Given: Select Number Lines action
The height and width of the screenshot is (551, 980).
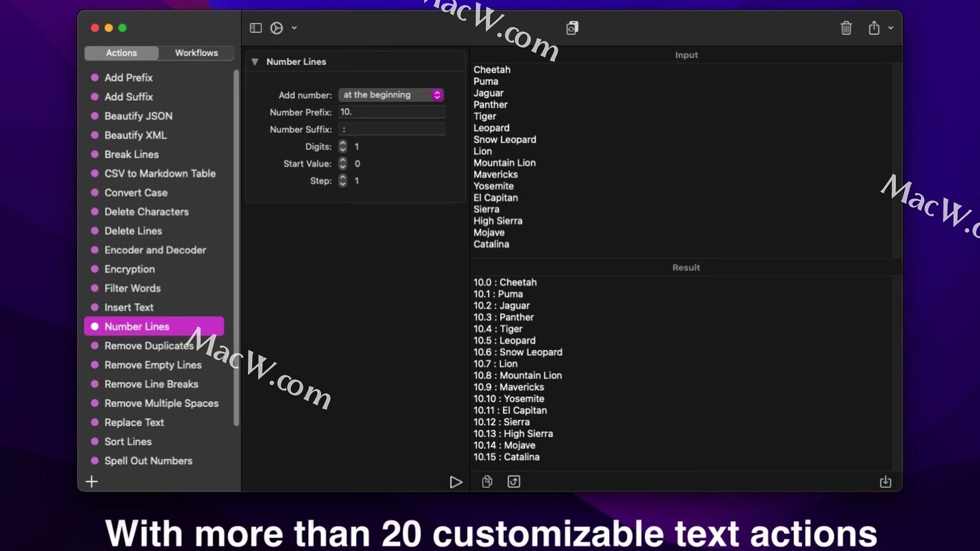Looking at the screenshot, I should [154, 326].
